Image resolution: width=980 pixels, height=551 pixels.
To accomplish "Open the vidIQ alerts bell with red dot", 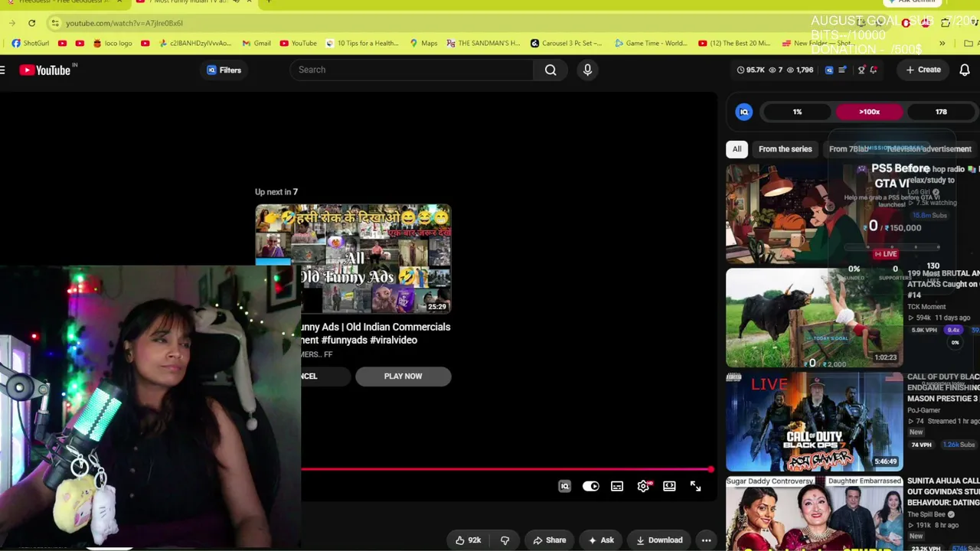I will coord(874,70).
